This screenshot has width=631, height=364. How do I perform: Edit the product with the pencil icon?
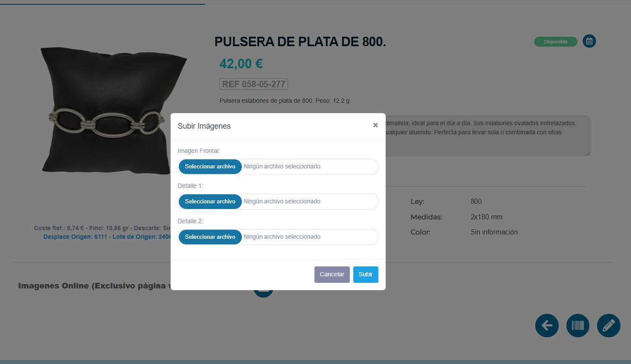[609, 325]
